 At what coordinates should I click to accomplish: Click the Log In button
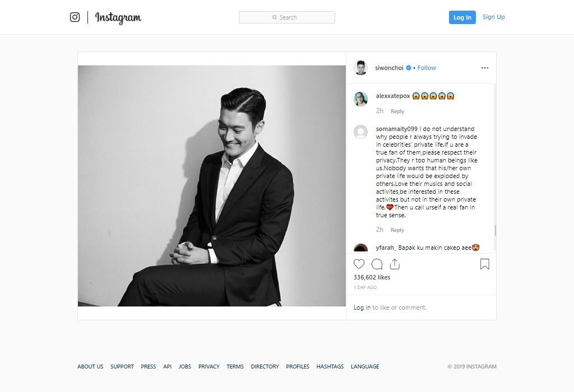pyautogui.click(x=462, y=17)
